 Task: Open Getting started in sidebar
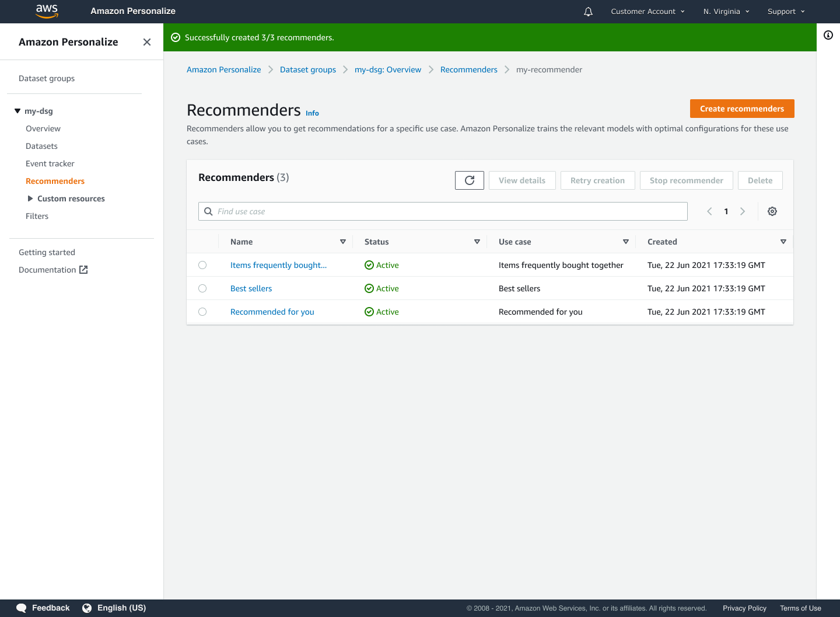(x=47, y=252)
